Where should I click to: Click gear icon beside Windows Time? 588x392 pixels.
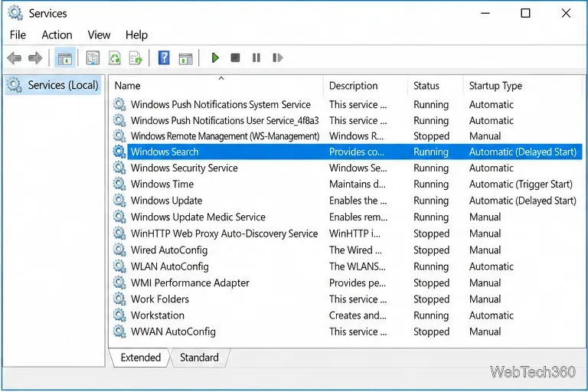pyautogui.click(x=119, y=184)
